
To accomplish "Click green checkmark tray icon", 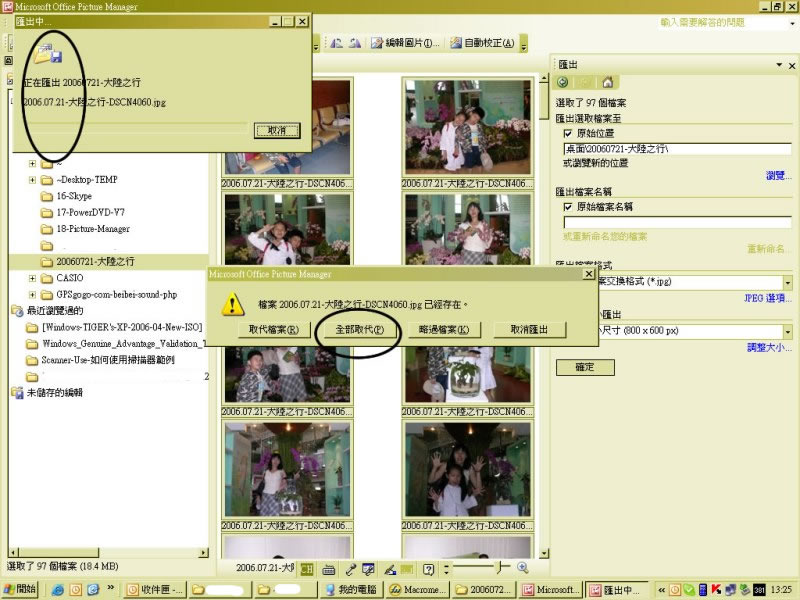I will (x=688, y=590).
